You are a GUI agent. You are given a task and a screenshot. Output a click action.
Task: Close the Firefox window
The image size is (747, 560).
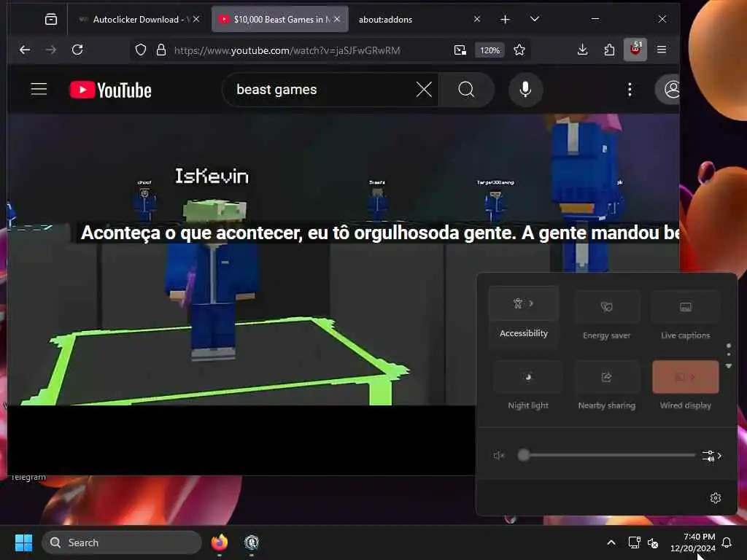pos(662,19)
